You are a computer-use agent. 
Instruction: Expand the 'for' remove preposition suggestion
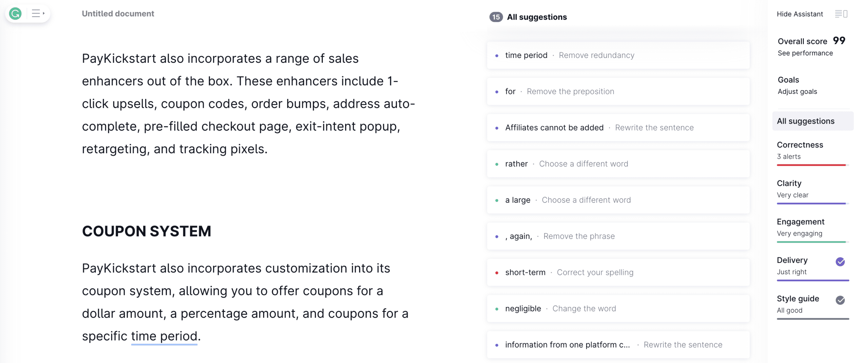(618, 92)
